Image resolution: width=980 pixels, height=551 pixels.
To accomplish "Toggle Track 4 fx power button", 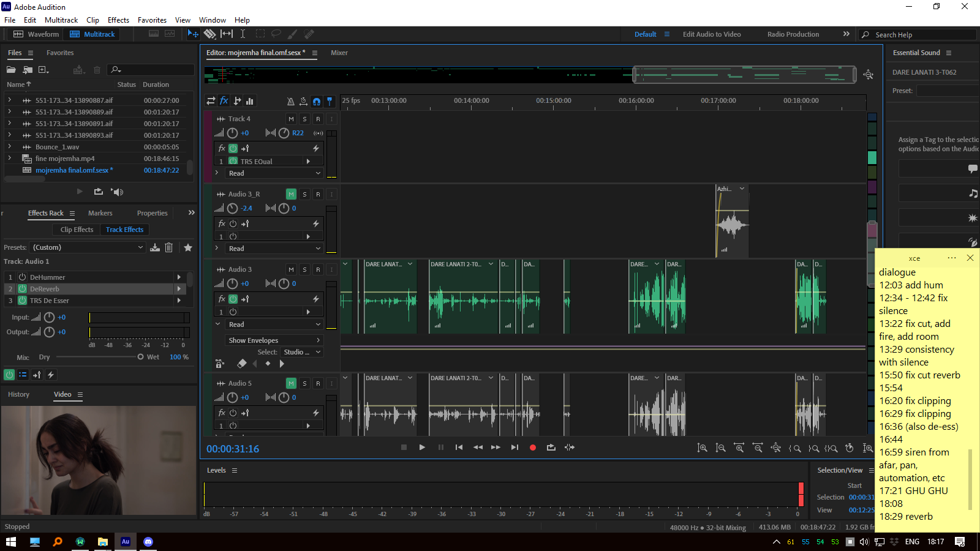I will pos(233,148).
